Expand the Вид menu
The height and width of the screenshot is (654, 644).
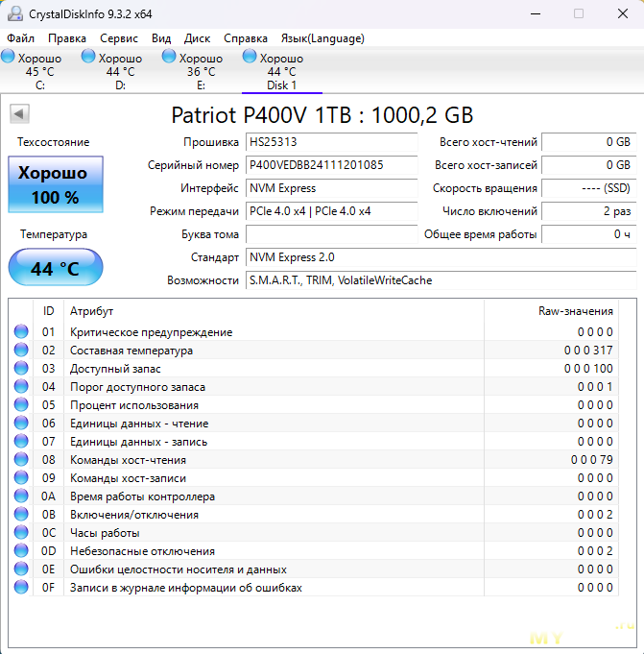pos(161,38)
